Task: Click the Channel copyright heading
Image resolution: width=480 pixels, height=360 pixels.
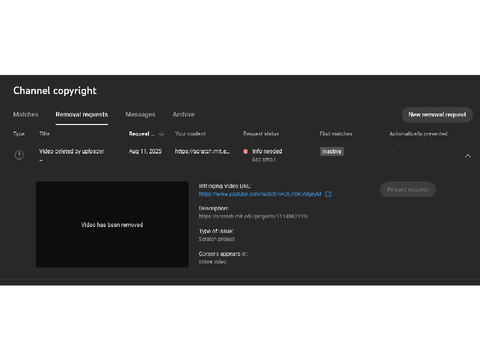Action: (55, 91)
